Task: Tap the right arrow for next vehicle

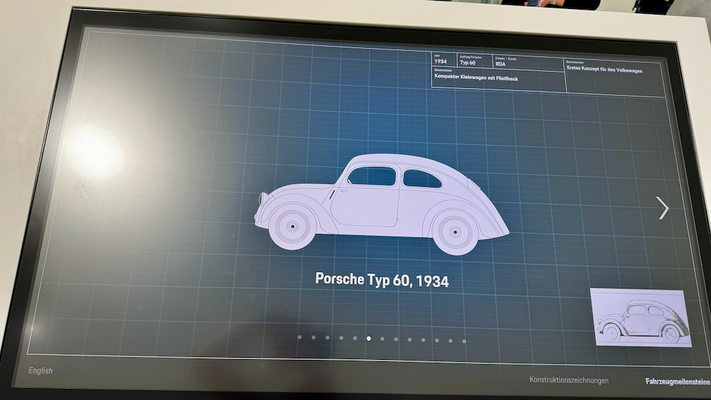Action: (662, 208)
